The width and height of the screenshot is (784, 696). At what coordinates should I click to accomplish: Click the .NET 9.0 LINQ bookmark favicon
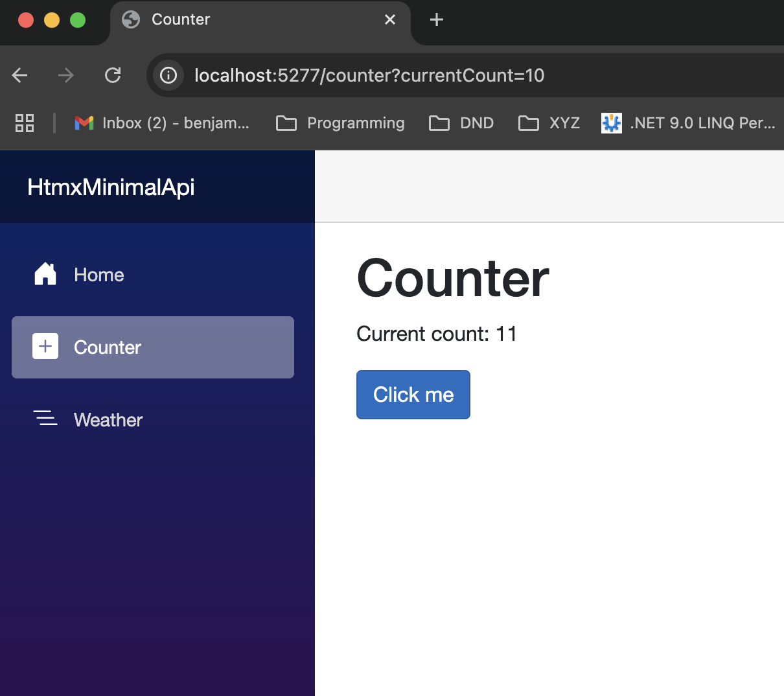pos(612,123)
